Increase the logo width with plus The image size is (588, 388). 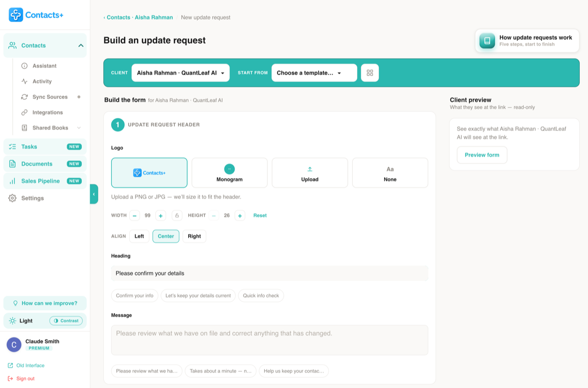click(x=161, y=215)
